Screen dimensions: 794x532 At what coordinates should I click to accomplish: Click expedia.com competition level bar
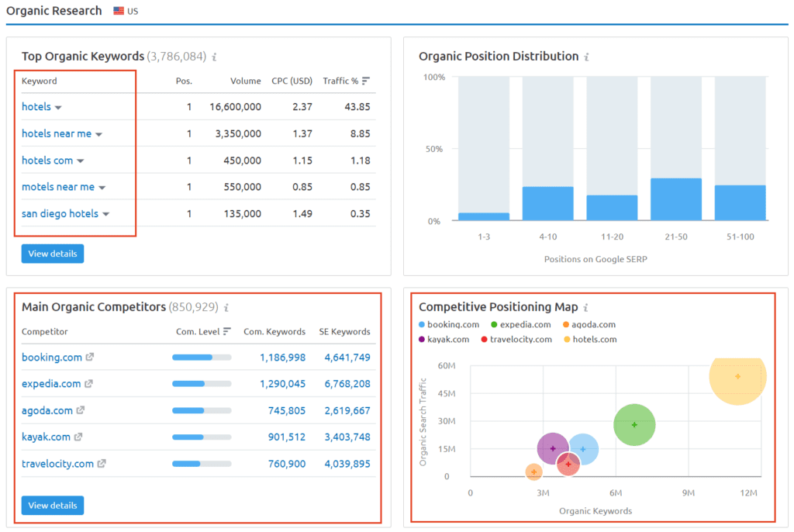click(202, 384)
